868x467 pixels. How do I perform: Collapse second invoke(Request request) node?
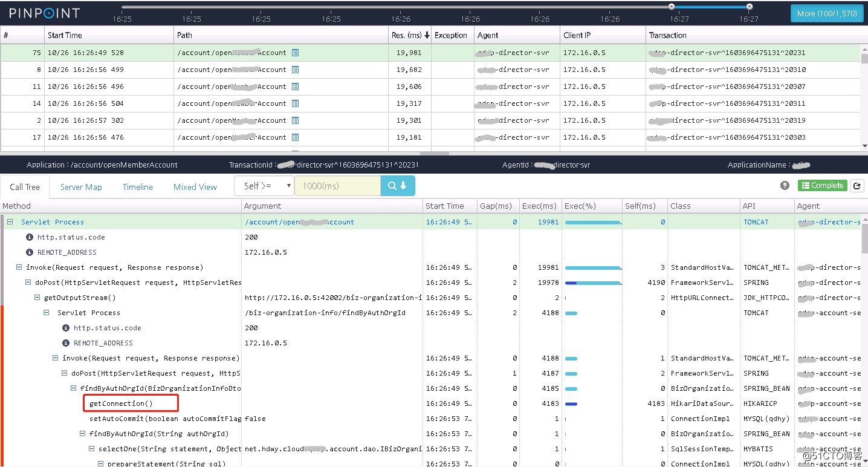click(56, 358)
